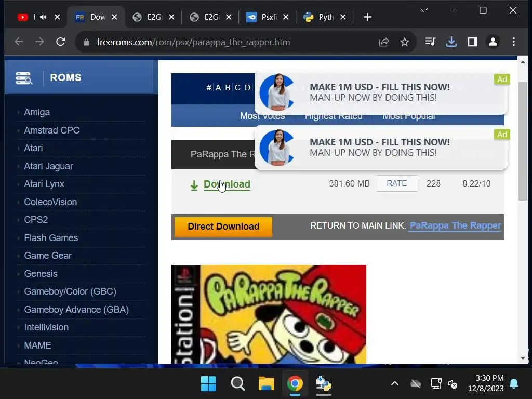Open the Game Gear category
Image resolution: width=532 pixels, height=399 pixels.
(x=48, y=256)
